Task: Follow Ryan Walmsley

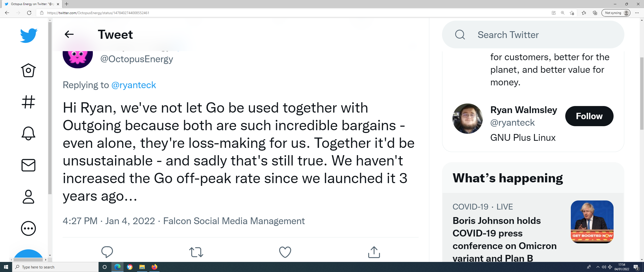Action: click(589, 116)
